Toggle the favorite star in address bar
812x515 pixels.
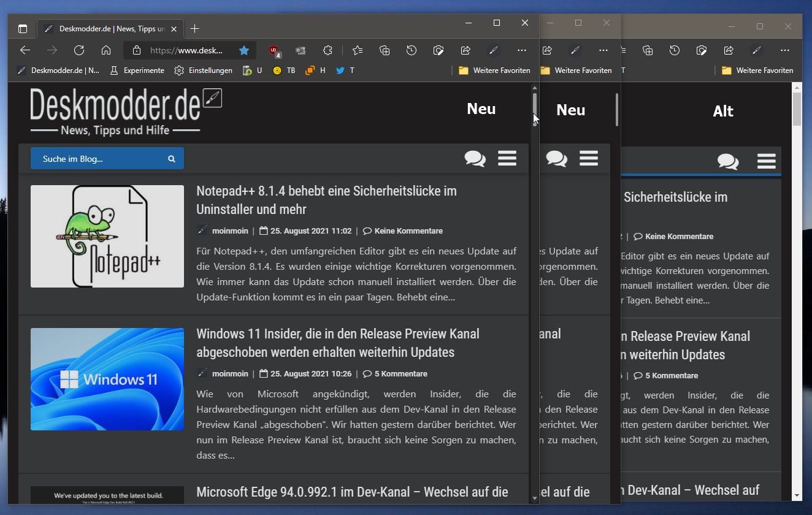coord(243,50)
